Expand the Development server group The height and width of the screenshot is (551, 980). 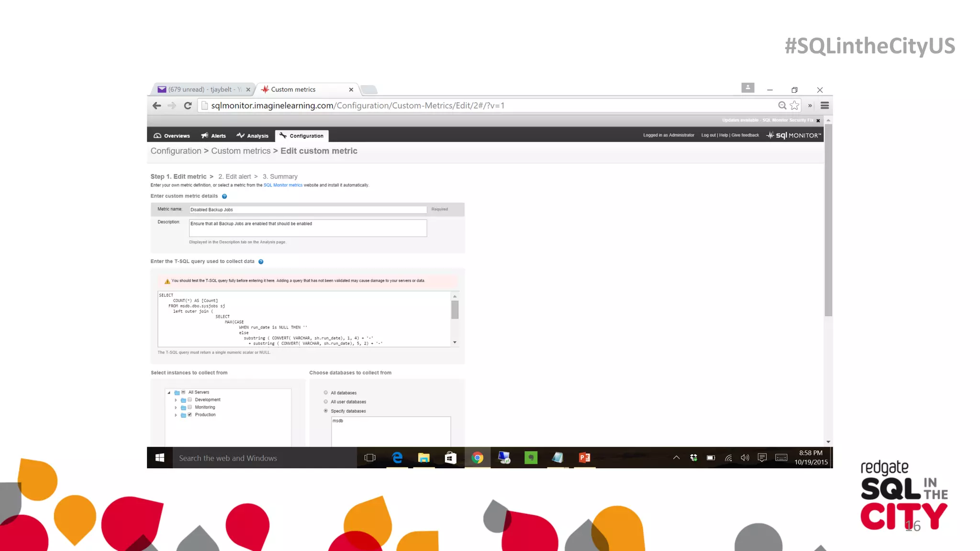pyautogui.click(x=176, y=400)
